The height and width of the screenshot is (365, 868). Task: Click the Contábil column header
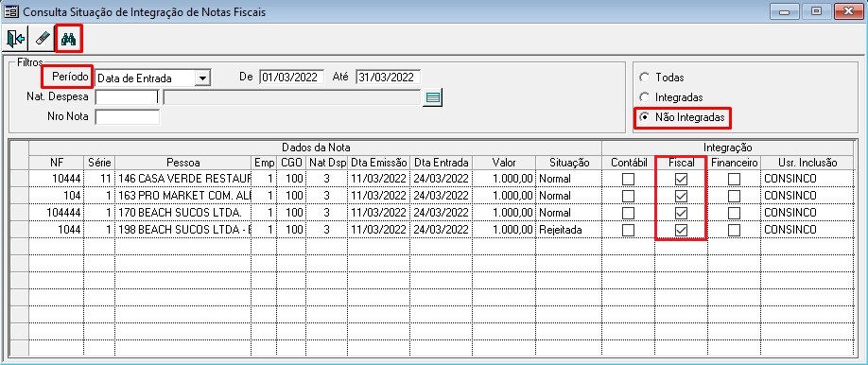coord(629,163)
